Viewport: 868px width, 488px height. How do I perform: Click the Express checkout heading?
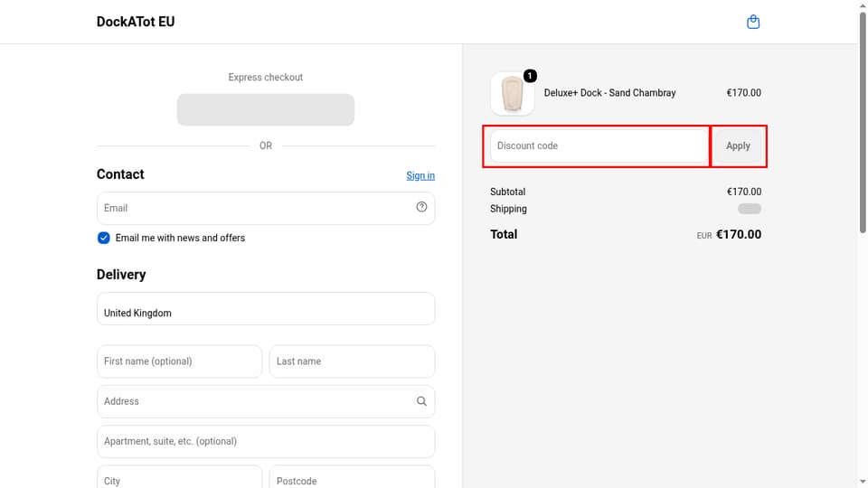point(266,78)
